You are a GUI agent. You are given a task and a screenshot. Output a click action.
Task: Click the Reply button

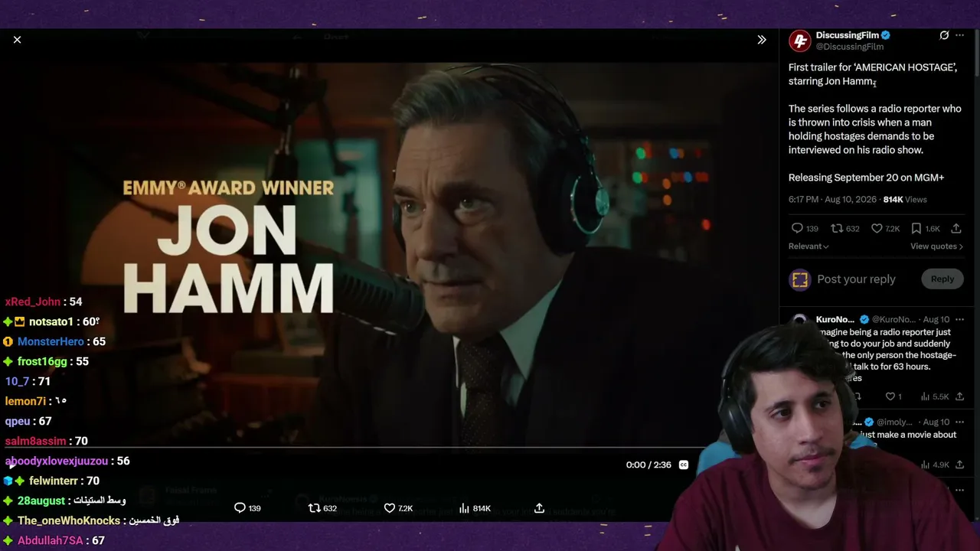coord(942,279)
